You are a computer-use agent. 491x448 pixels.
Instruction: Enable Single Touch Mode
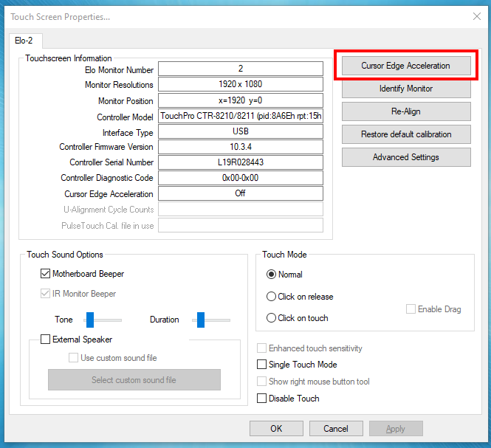click(261, 365)
